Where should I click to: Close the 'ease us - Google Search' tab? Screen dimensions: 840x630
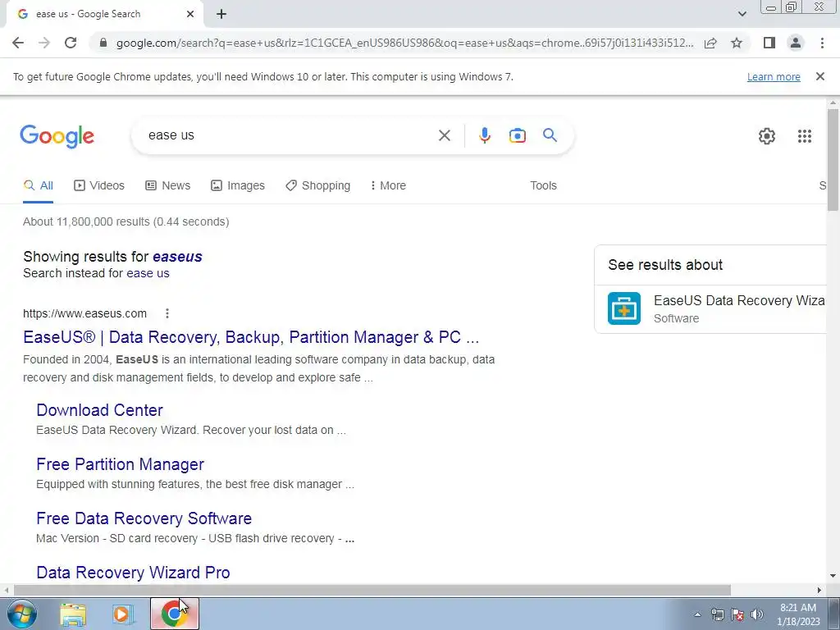[x=190, y=14]
